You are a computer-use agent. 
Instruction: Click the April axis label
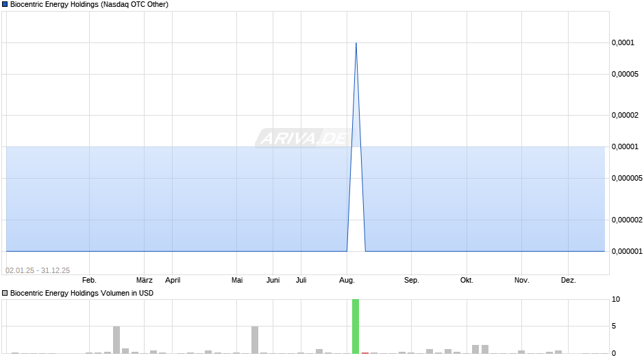click(x=173, y=280)
